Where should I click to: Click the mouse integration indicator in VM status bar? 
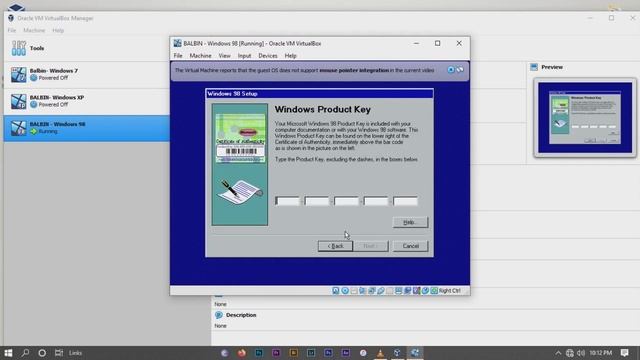pos(425,291)
